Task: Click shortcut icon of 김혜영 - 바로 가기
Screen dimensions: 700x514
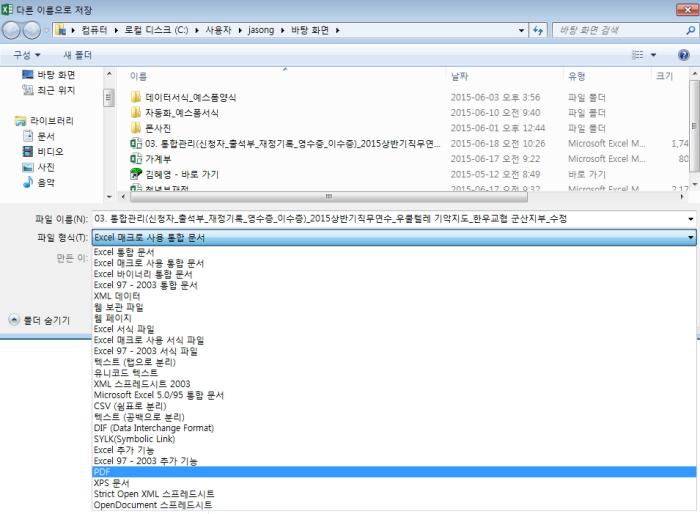Action: [136, 174]
